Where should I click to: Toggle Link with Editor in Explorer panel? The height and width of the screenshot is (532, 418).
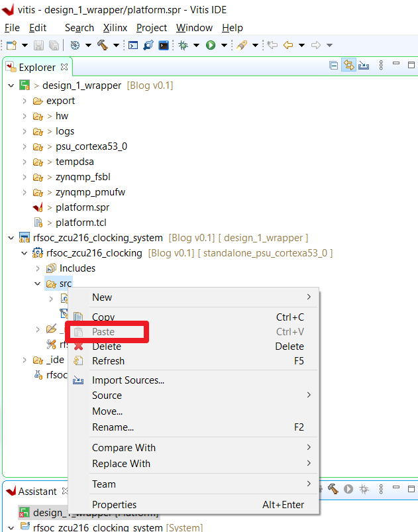tap(349, 65)
